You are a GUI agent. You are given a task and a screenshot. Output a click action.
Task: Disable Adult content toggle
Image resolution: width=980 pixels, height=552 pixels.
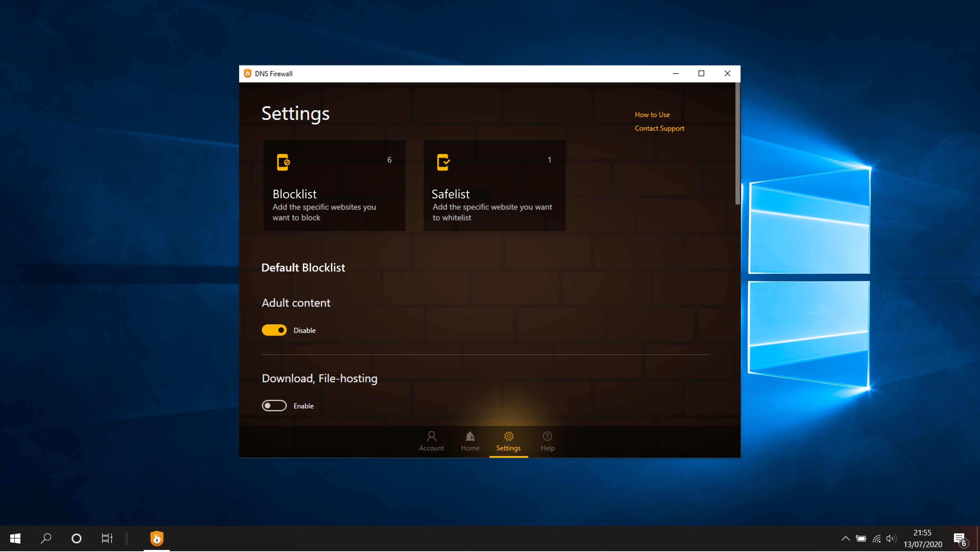275,330
